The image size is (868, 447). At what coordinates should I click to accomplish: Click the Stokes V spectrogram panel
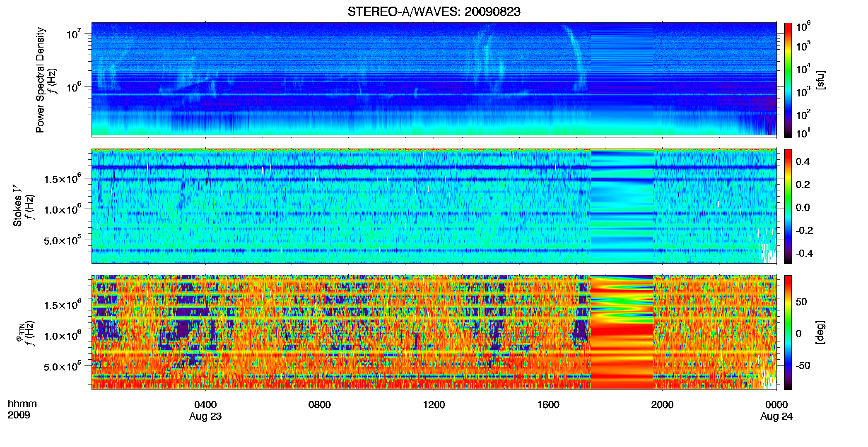434,206
